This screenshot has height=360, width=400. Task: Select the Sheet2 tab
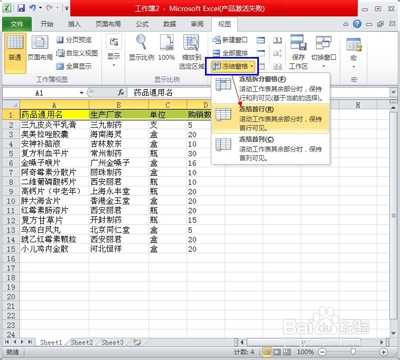pos(82,342)
